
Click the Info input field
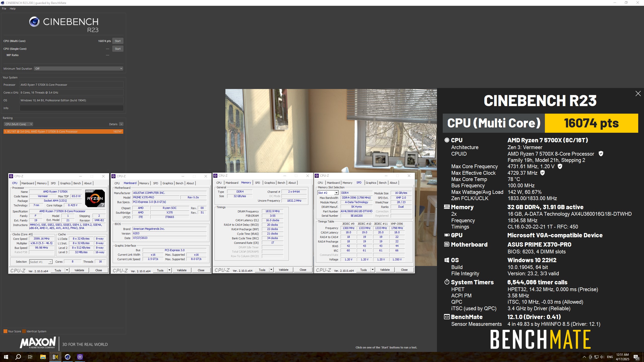(x=71, y=108)
